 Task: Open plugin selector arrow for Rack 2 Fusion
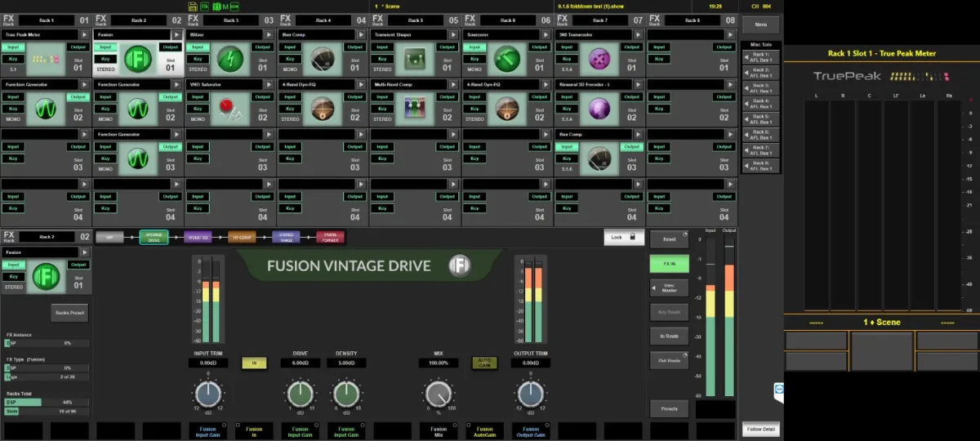tap(177, 35)
